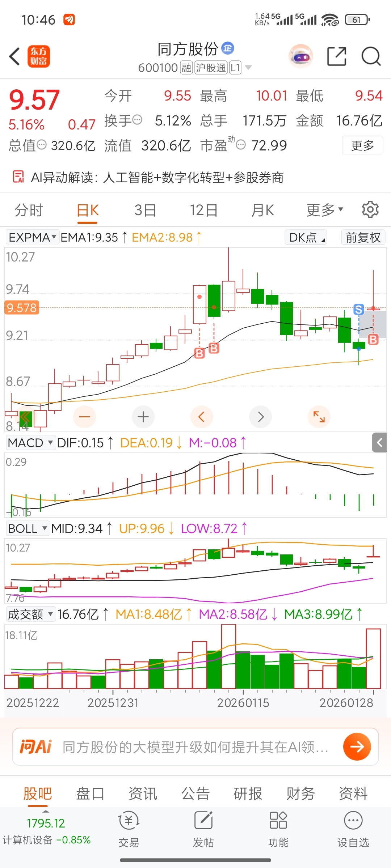Open the BOLL indicator dropdown
Screen dimensions: 391x868
point(28,528)
